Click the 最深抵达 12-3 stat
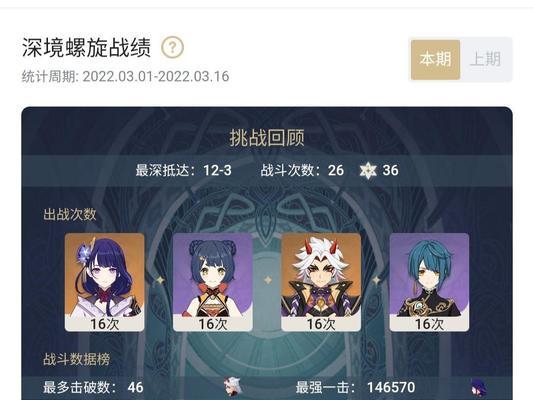This screenshot has height=400, width=534. coord(184,170)
